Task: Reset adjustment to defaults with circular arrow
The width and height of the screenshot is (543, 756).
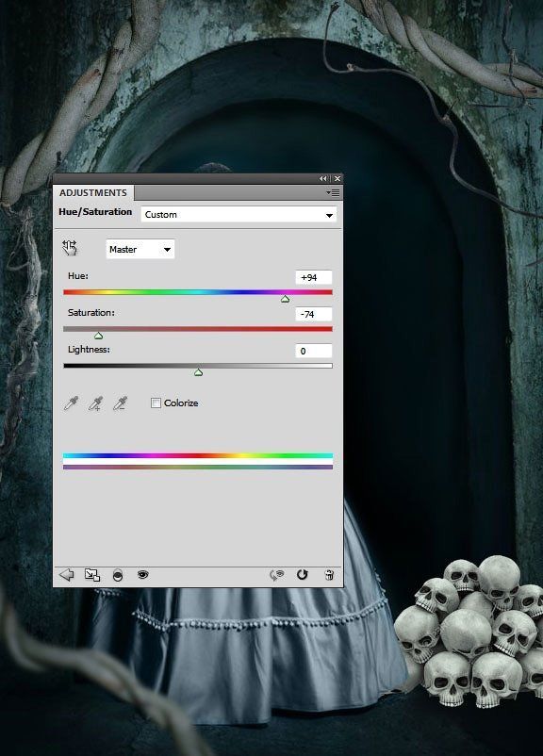Action: pyautogui.click(x=303, y=575)
